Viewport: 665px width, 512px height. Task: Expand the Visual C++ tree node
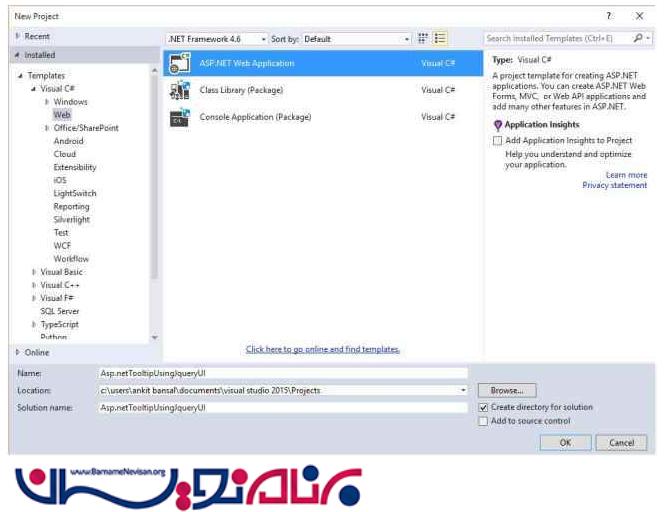(x=34, y=285)
